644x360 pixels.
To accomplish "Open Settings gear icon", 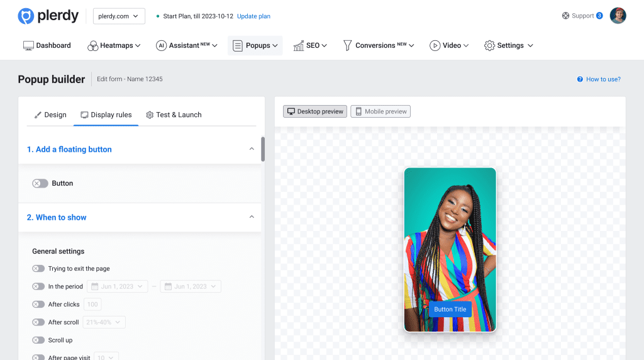I will click(x=489, y=45).
